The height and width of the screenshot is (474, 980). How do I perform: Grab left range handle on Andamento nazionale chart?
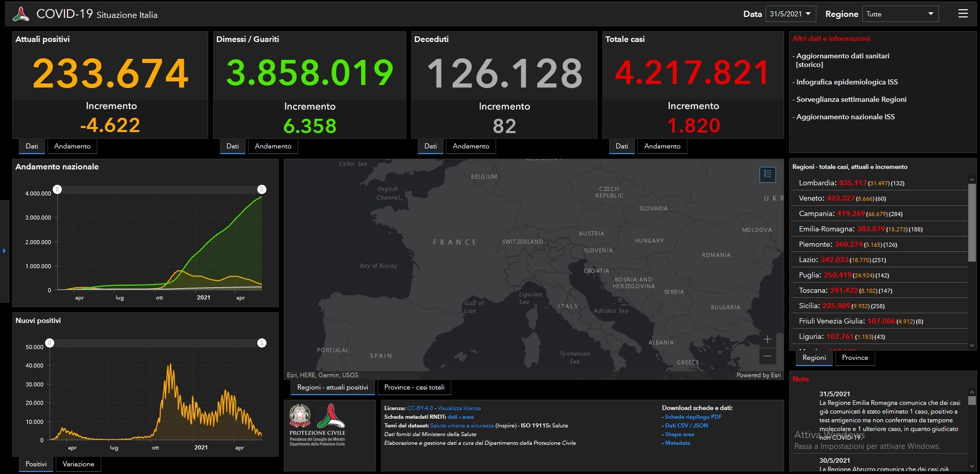57,189
